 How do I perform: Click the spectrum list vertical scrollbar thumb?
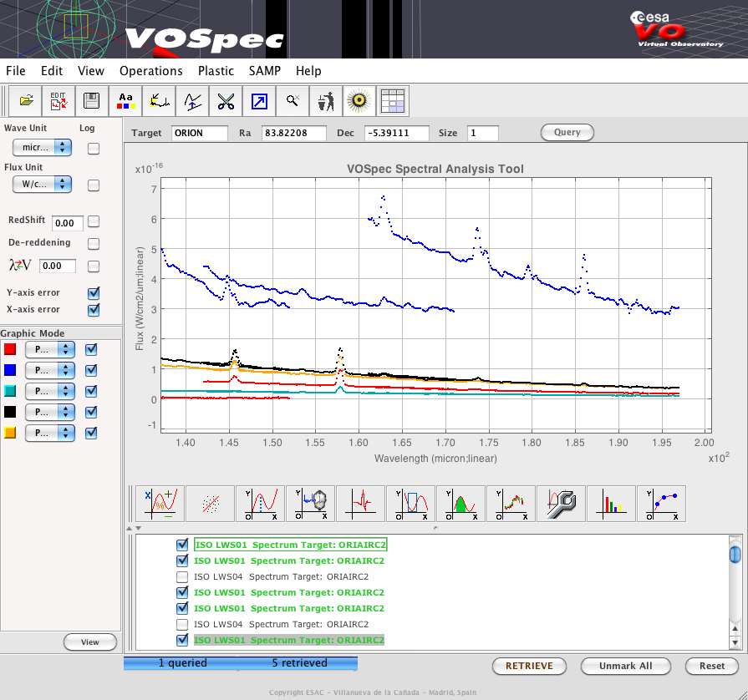click(735, 555)
